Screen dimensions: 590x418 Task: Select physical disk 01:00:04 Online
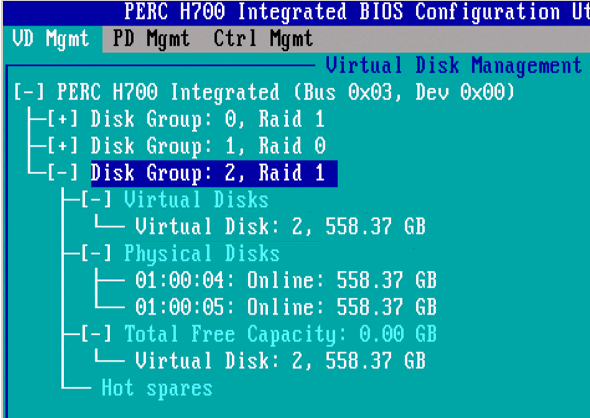click(x=286, y=280)
